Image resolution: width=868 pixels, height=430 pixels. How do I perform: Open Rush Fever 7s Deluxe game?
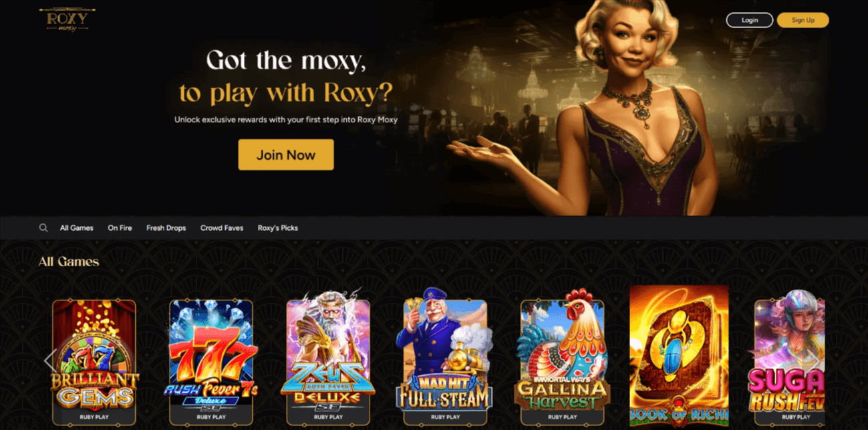click(211, 362)
